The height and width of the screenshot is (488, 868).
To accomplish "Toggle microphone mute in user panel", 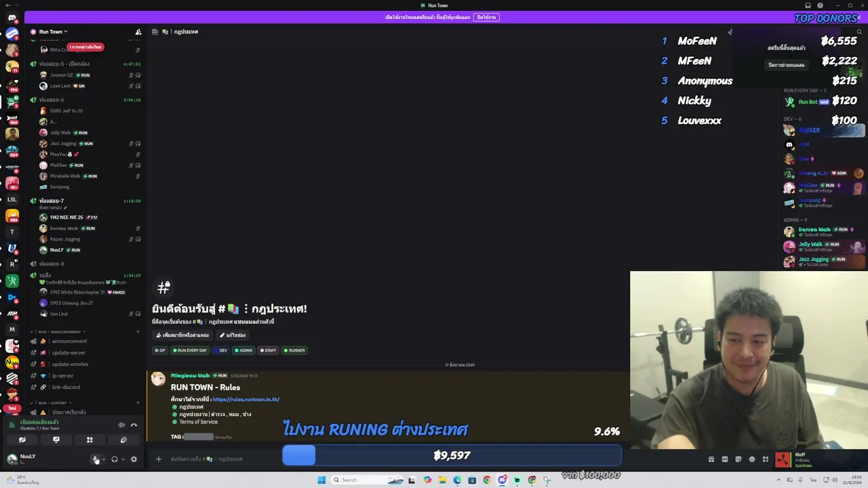I will pos(96,459).
